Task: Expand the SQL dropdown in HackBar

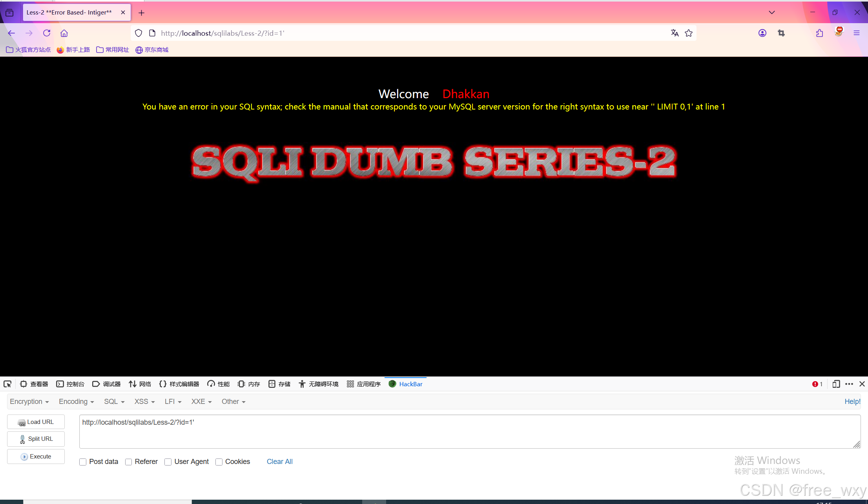Action: 114,402
